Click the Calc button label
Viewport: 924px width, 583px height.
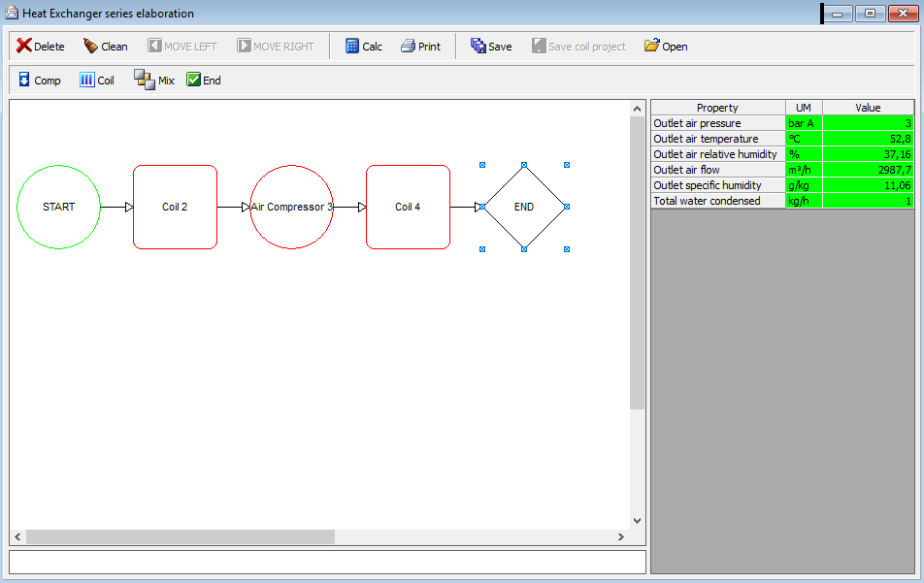tap(372, 47)
